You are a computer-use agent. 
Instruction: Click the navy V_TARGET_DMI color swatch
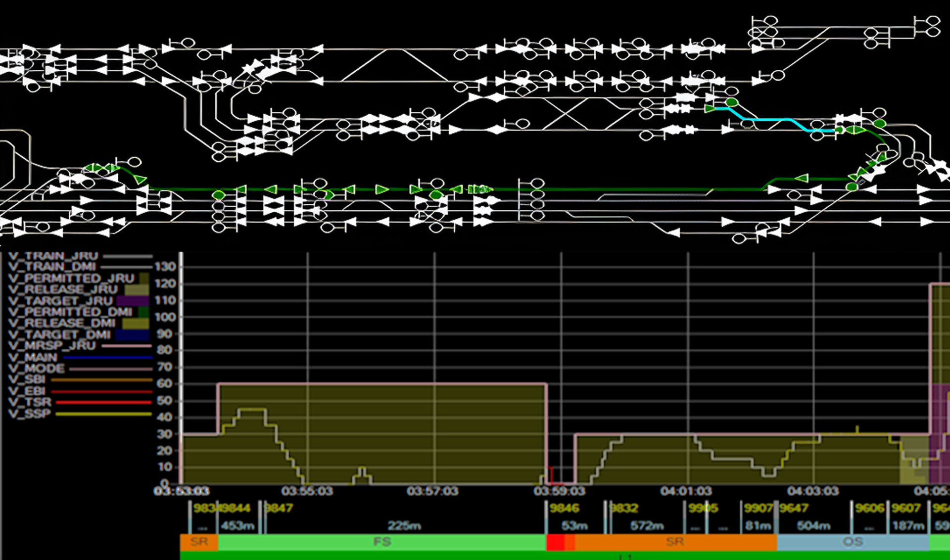coord(133,334)
